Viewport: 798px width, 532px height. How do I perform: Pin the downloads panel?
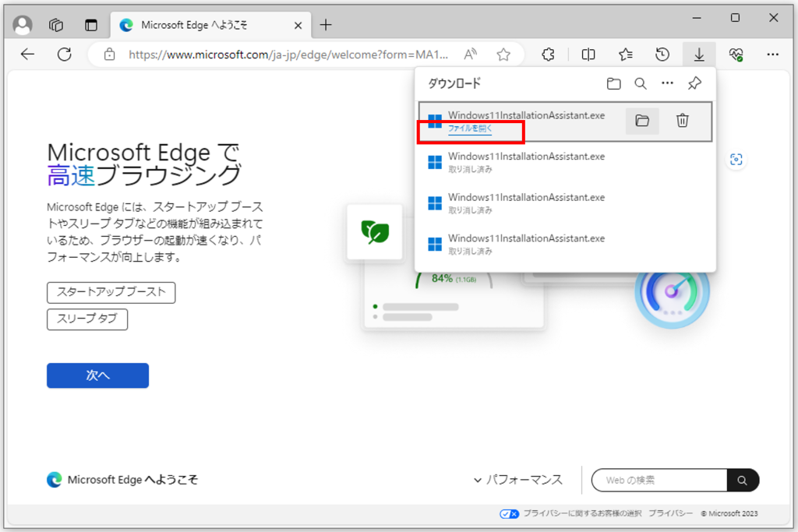pos(694,83)
